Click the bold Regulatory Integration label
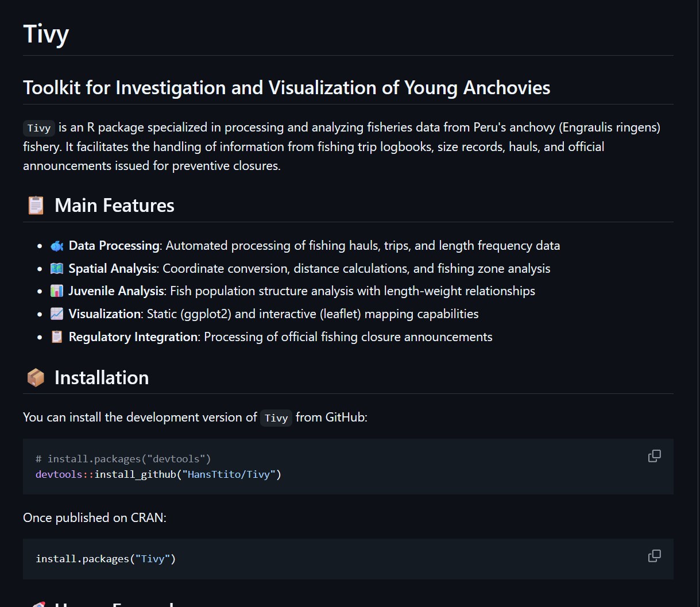Image resolution: width=700 pixels, height=607 pixels. (133, 337)
